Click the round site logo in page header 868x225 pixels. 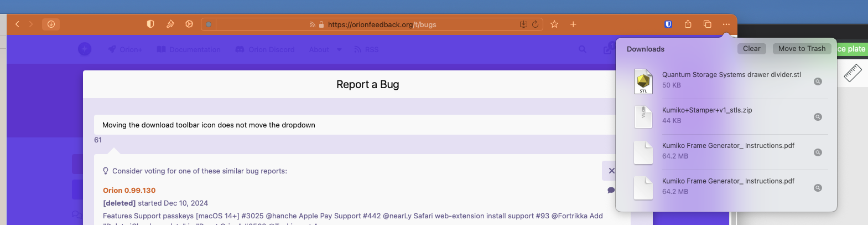coord(85,49)
